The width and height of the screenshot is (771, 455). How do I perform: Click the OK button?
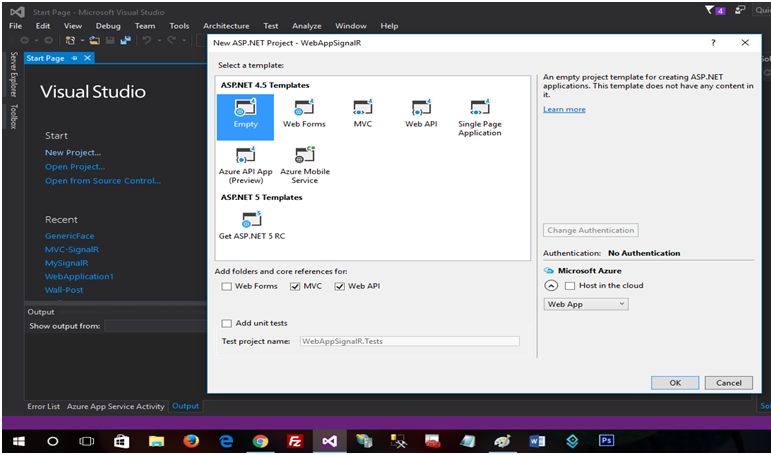(675, 383)
